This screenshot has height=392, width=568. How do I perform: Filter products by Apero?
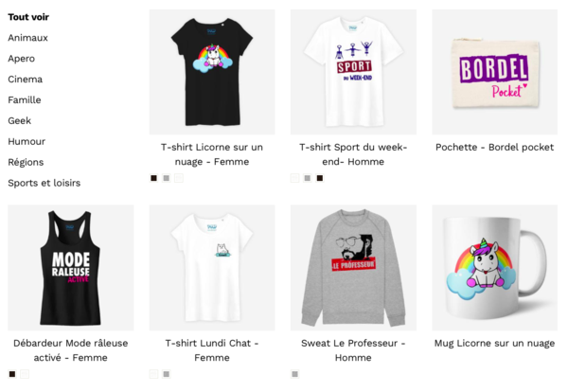click(x=22, y=59)
